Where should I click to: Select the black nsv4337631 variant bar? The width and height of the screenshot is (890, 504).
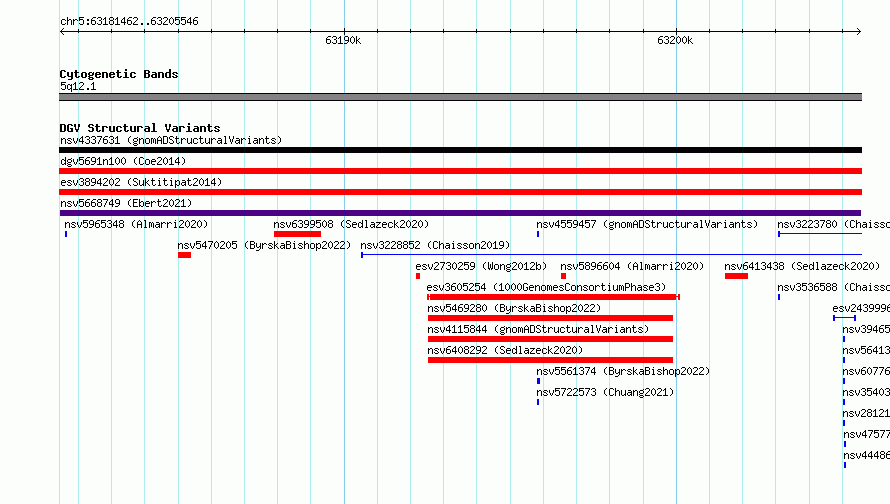(x=460, y=150)
